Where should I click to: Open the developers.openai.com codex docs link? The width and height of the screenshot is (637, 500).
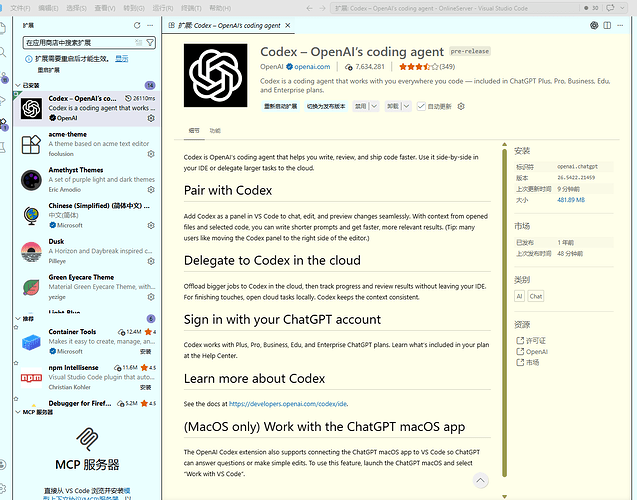click(288, 404)
